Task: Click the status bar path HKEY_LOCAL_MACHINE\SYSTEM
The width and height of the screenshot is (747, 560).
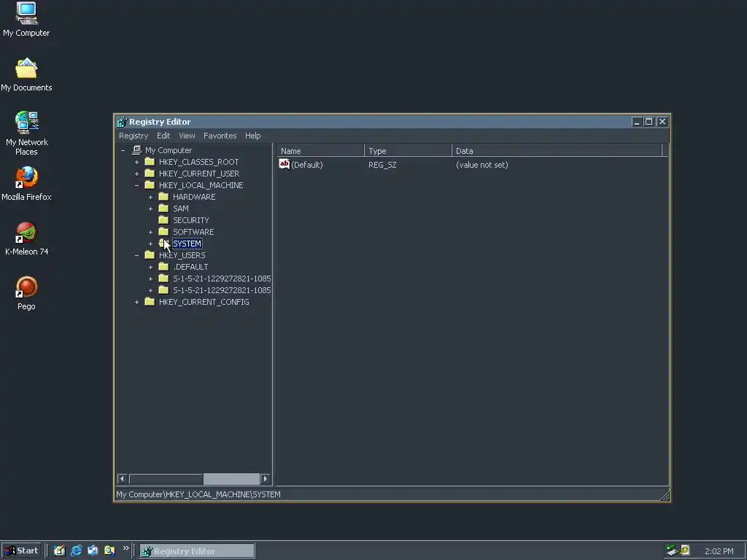Action: [223, 494]
